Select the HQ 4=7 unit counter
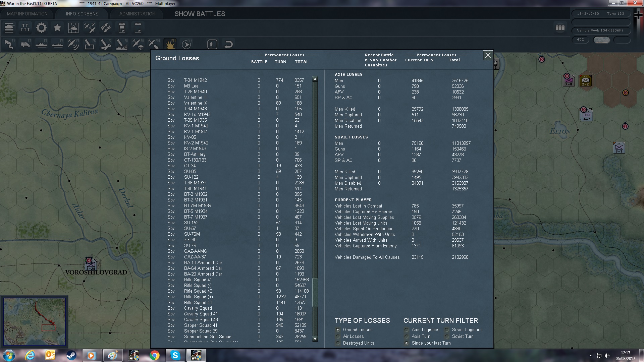This screenshot has width=644, height=362. (586, 115)
